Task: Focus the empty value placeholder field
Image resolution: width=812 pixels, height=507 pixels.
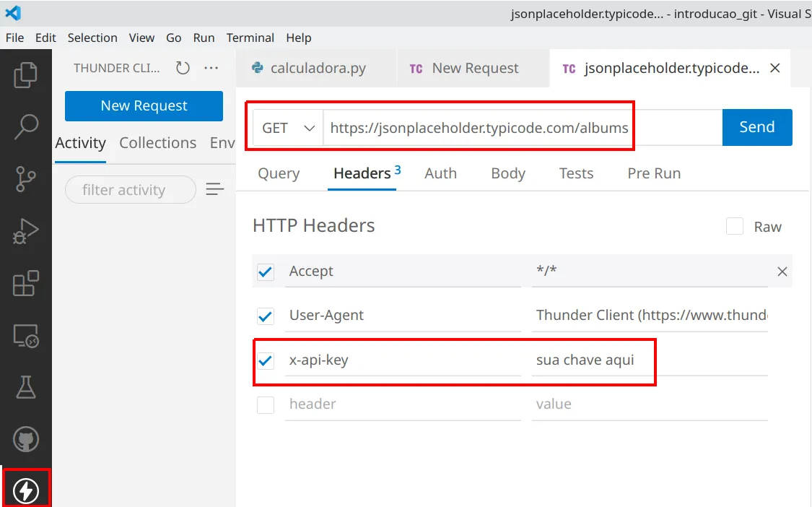Action: click(x=650, y=404)
